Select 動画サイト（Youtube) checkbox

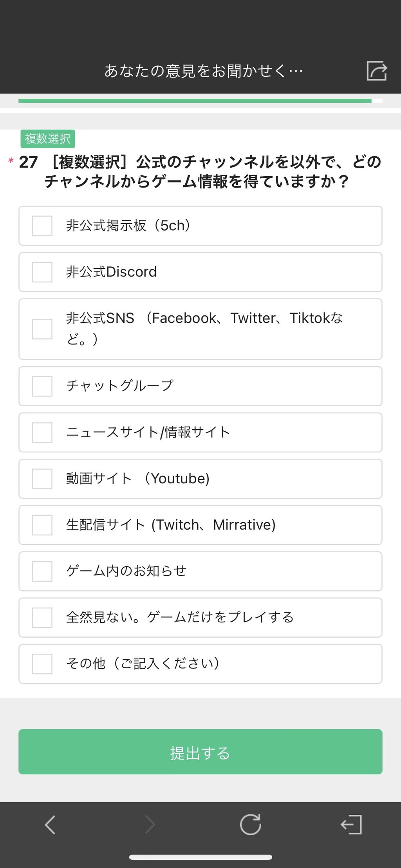coord(42,479)
